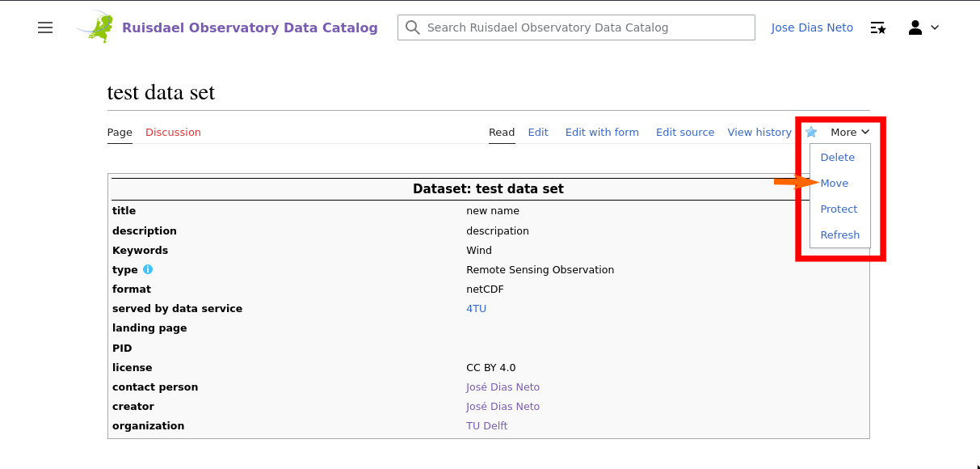Open the View history tab
The height and width of the screenshot is (469, 980).
coord(759,133)
